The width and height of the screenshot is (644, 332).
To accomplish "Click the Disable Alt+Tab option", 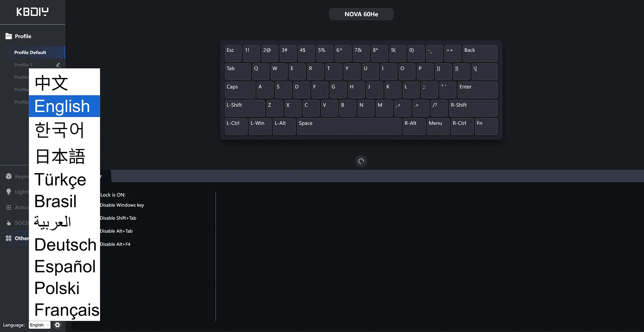I will 116,231.
